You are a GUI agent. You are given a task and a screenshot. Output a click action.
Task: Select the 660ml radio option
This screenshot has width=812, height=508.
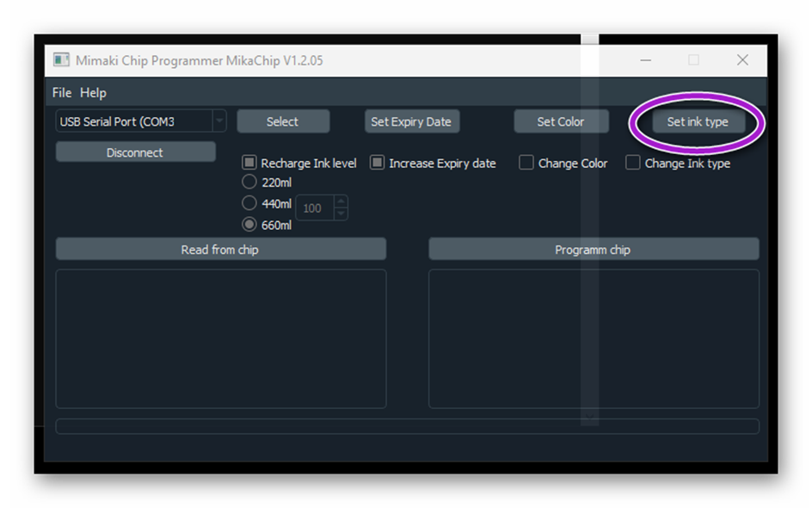click(249, 224)
